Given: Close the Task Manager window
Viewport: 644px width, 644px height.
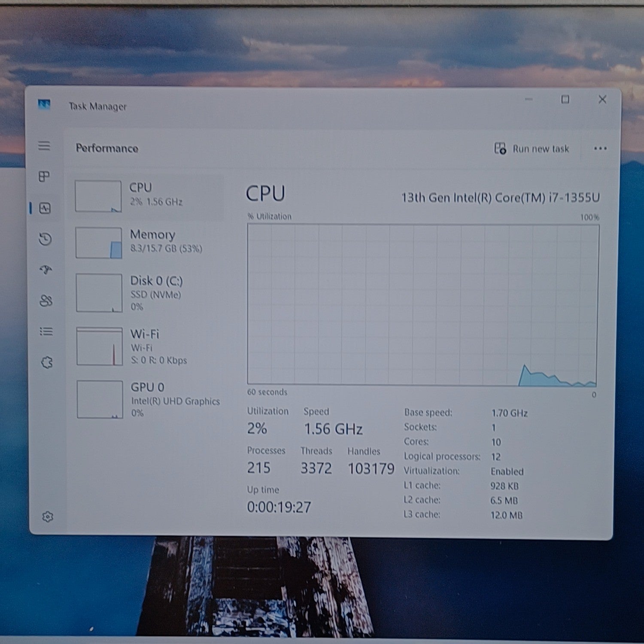Looking at the screenshot, I should coord(602,99).
